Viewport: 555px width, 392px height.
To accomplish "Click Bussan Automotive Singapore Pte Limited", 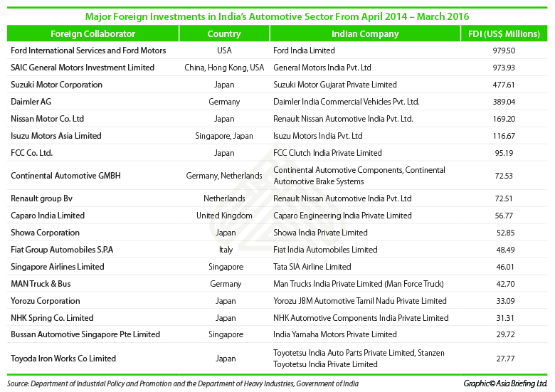I will (x=85, y=334).
